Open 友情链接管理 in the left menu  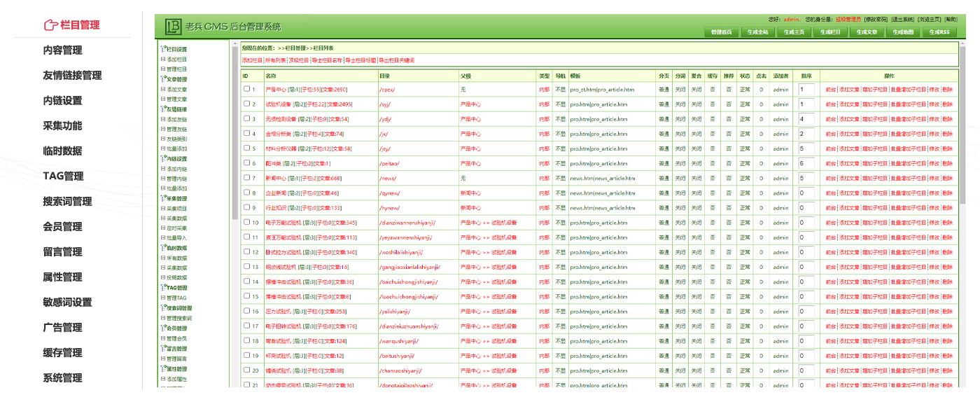click(x=72, y=76)
